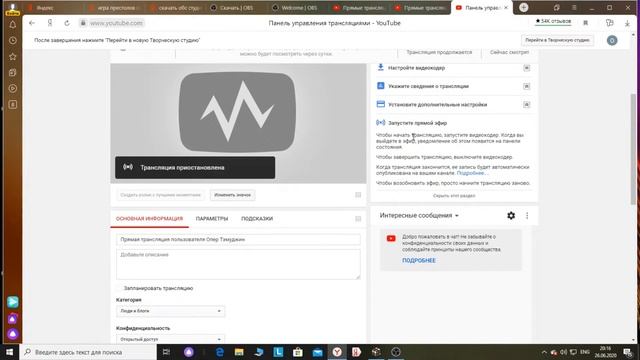Open chat three-dot options menu

coord(527,216)
